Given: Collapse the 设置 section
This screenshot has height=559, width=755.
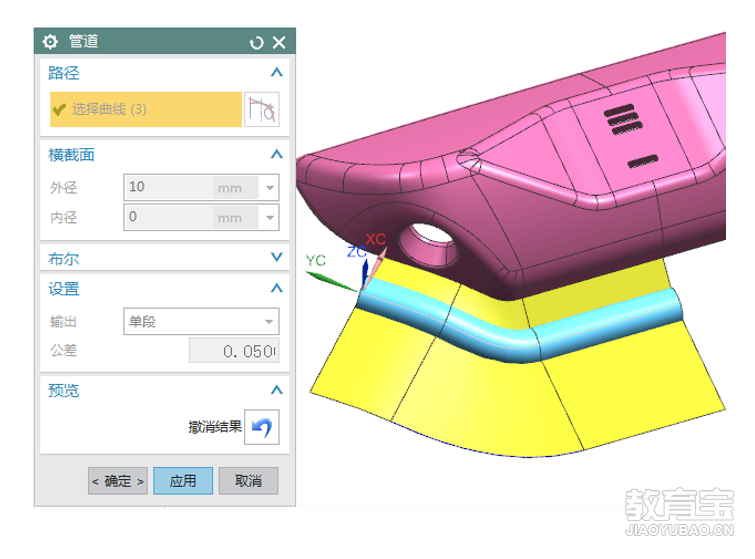Looking at the screenshot, I should [x=276, y=288].
